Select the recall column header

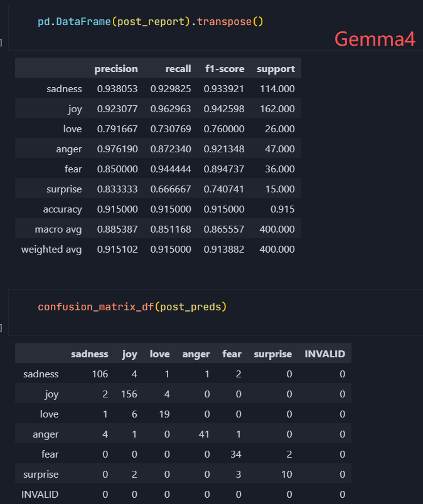[x=178, y=69]
